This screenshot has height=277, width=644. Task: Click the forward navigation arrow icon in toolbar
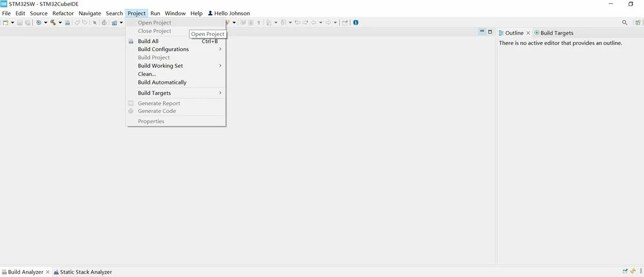pyautogui.click(x=328, y=23)
